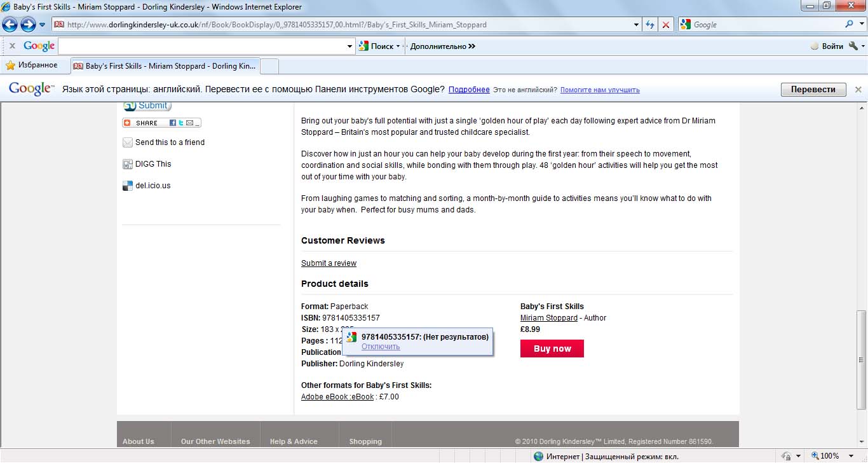The width and height of the screenshot is (868, 463).
Task: Close the Google Toolbar with its X
Action: 12,46
